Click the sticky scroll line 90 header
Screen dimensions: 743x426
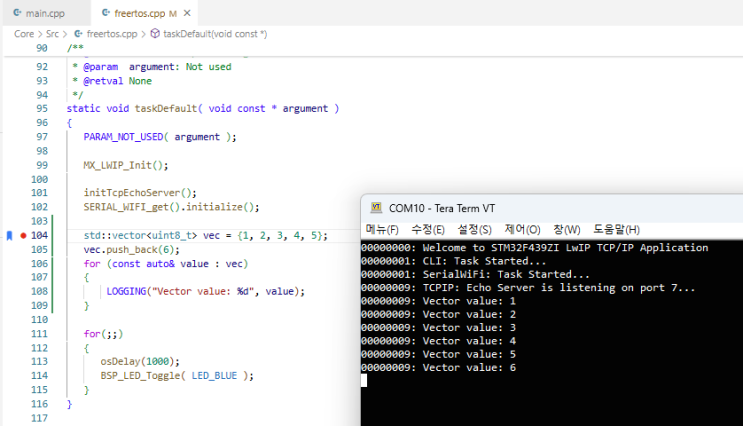[x=373, y=48]
